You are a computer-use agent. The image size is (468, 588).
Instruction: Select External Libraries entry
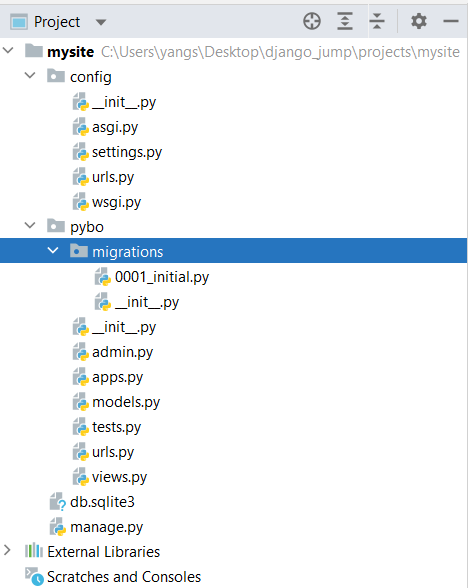point(104,552)
